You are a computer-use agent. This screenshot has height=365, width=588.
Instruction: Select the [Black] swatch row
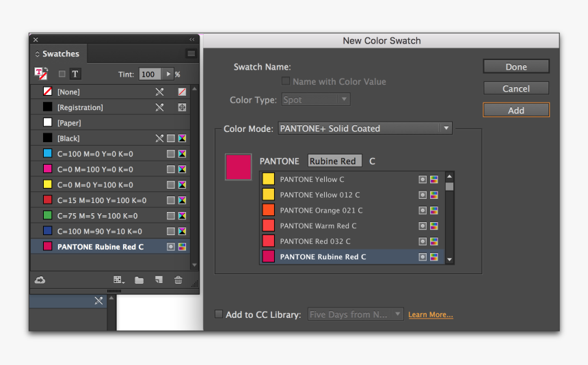(110, 139)
